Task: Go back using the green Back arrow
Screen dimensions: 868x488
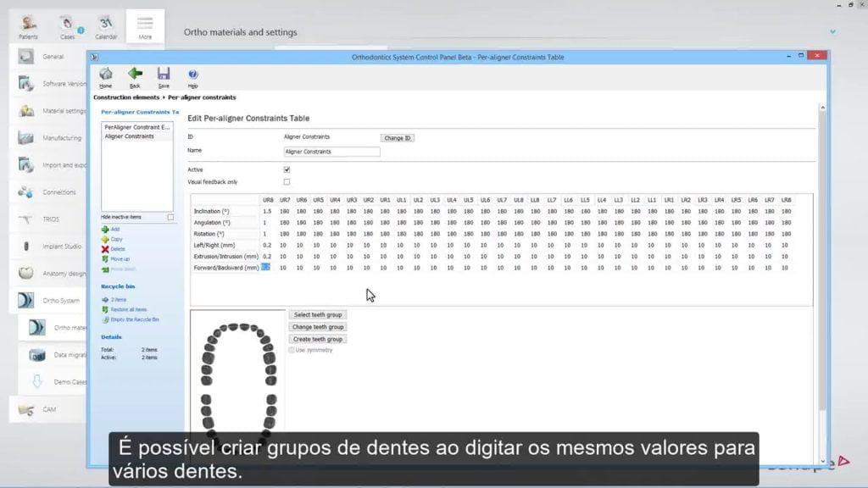Action: click(x=135, y=76)
